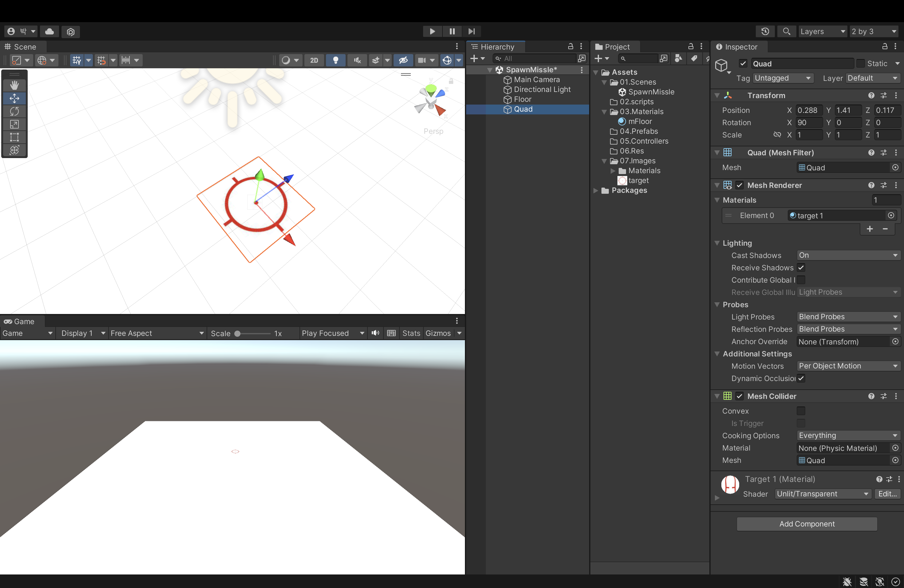Open Undo History icon

coord(765,31)
